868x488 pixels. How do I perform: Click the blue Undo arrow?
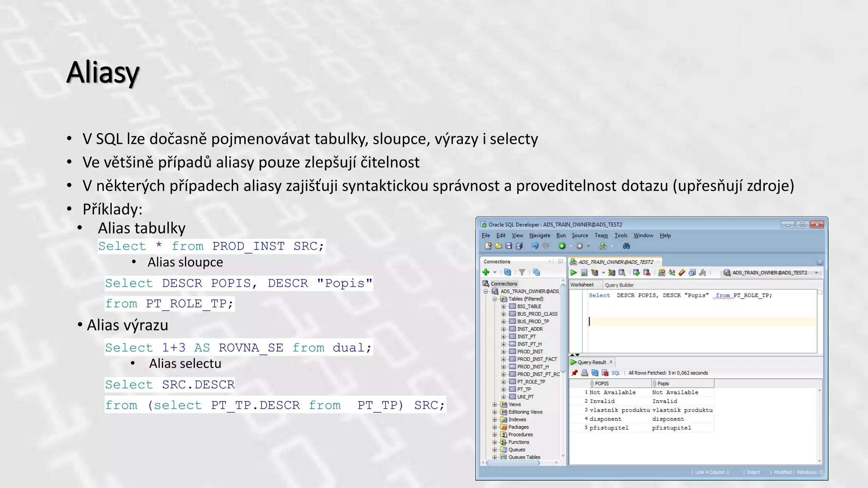coord(535,246)
